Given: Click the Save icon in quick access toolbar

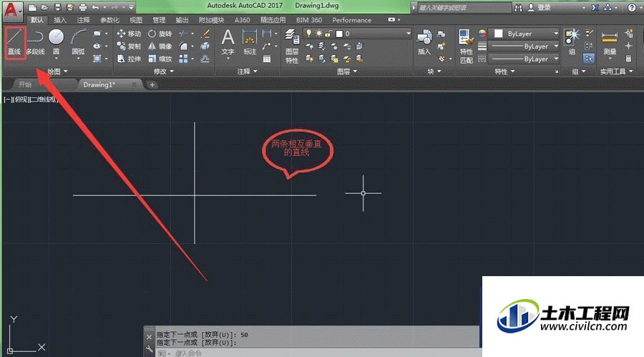Looking at the screenshot, I should (x=58, y=7).
